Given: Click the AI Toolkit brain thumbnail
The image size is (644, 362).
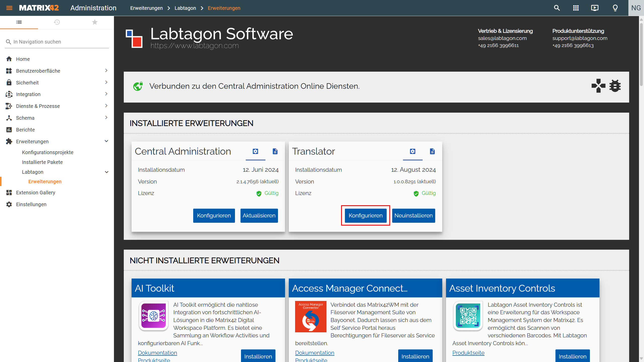Looking at the screenshot, I should (x=153, y=316).
